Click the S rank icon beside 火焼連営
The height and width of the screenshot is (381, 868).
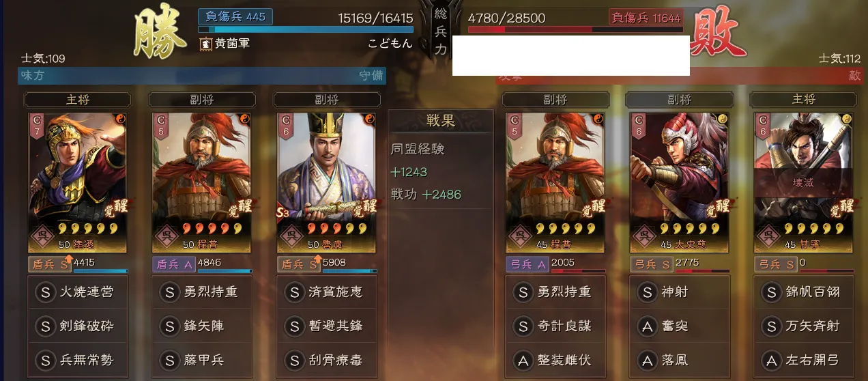45,292
